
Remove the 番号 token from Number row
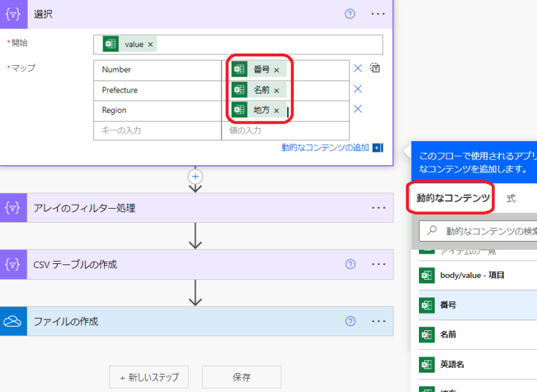276,70
